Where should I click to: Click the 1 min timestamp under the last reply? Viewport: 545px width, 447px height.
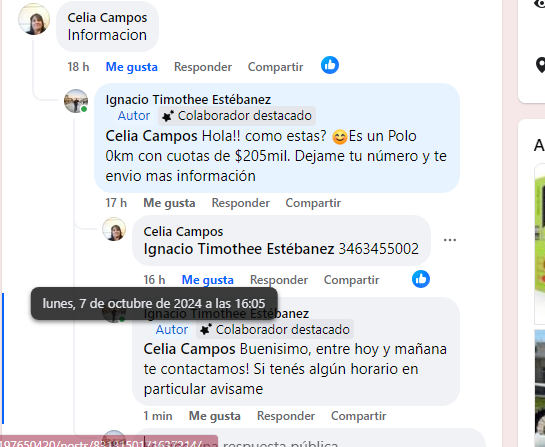pos(158,416)
